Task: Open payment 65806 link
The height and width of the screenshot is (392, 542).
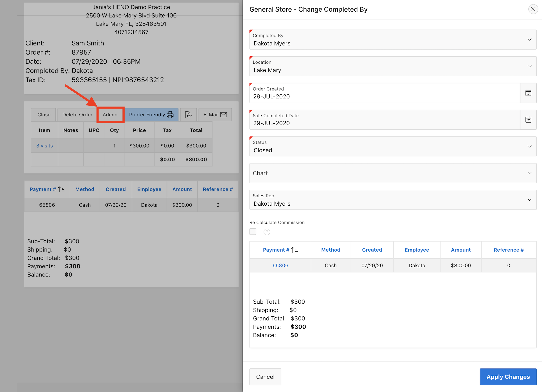Action: [x=280, y=265]
